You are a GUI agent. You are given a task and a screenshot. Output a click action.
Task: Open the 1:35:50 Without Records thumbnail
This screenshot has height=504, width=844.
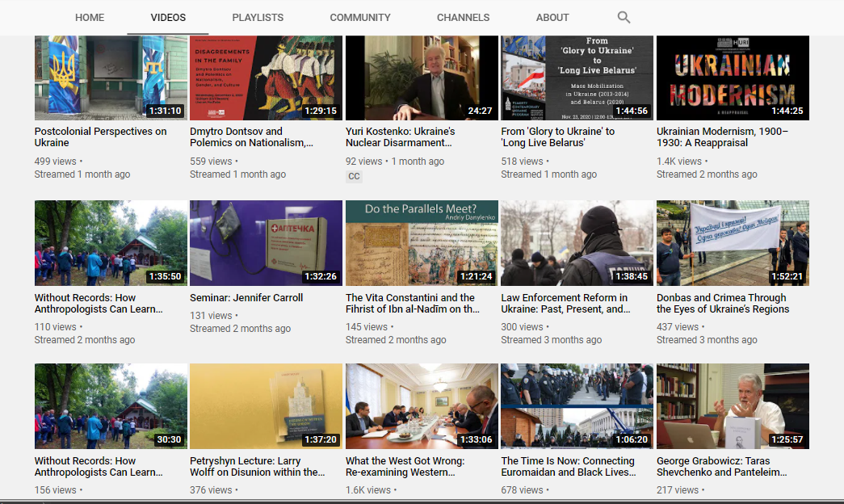point(111,243)
